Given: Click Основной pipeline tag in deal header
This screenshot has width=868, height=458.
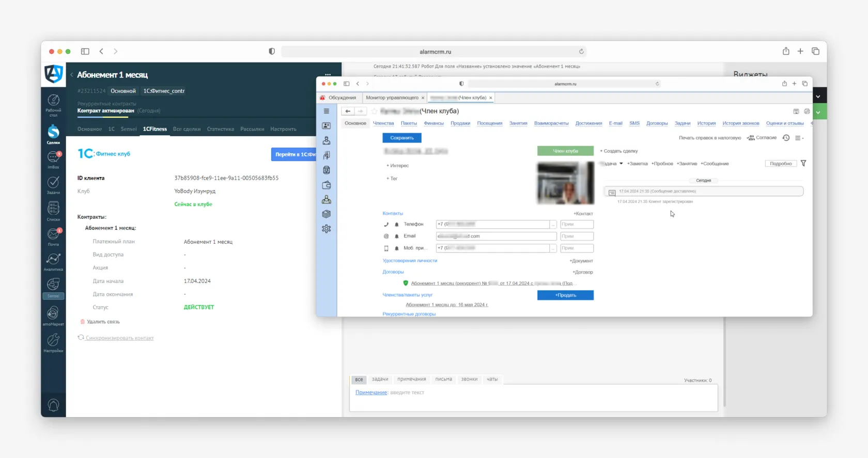Looking at the screenshot, I should pos(123,91).
